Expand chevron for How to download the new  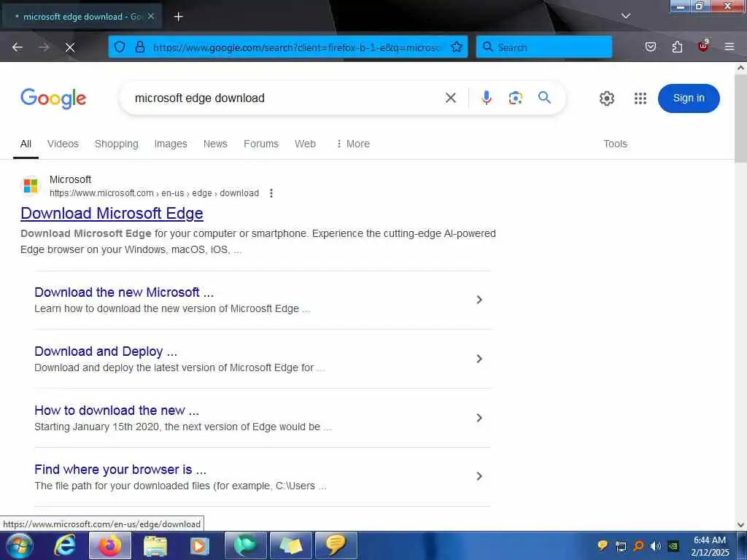[479, 418]
